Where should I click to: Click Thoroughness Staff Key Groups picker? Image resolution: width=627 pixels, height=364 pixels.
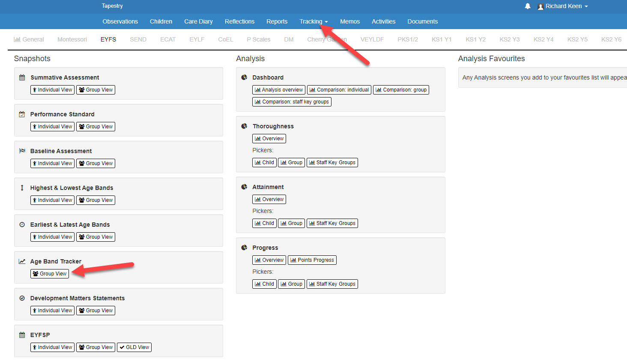(x=332, y=163)
